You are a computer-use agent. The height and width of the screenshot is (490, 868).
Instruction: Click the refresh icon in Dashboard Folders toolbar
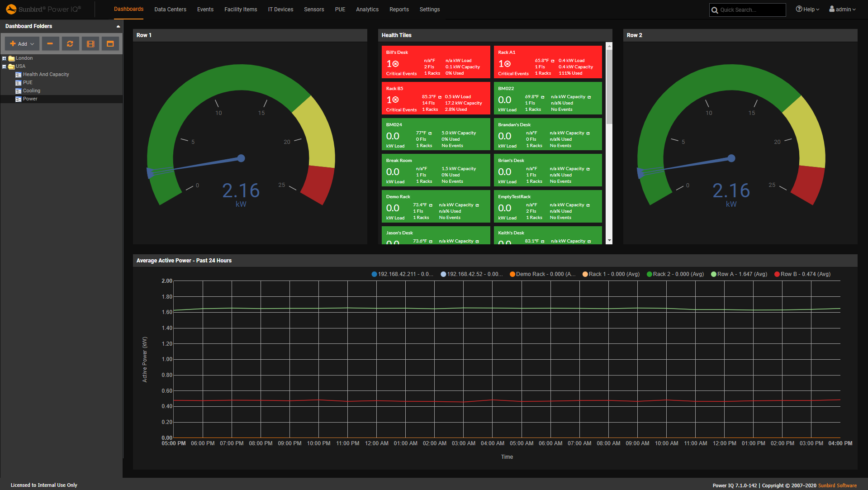pos(70,43)
